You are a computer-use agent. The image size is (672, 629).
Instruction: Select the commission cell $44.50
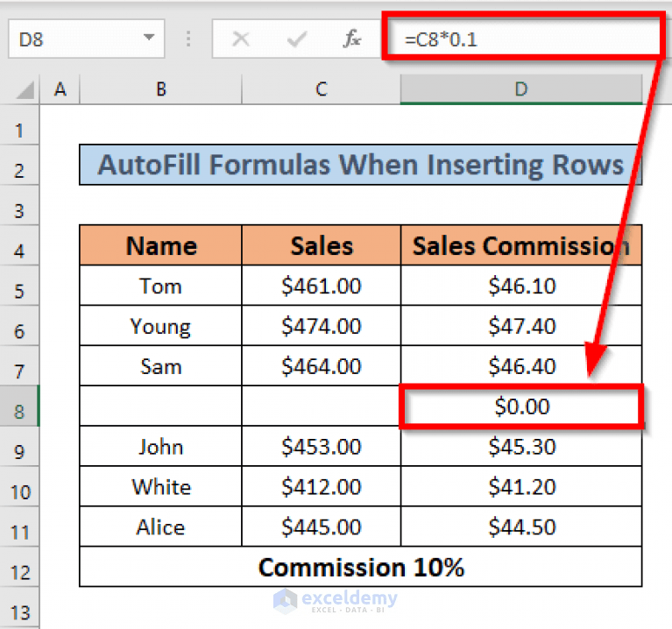[521, 527]
